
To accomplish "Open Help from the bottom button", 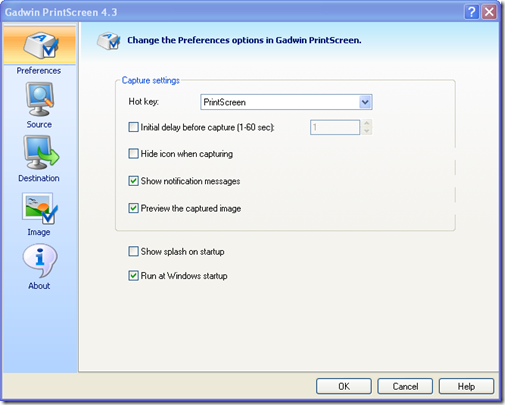I will click(x=466, y=386).
